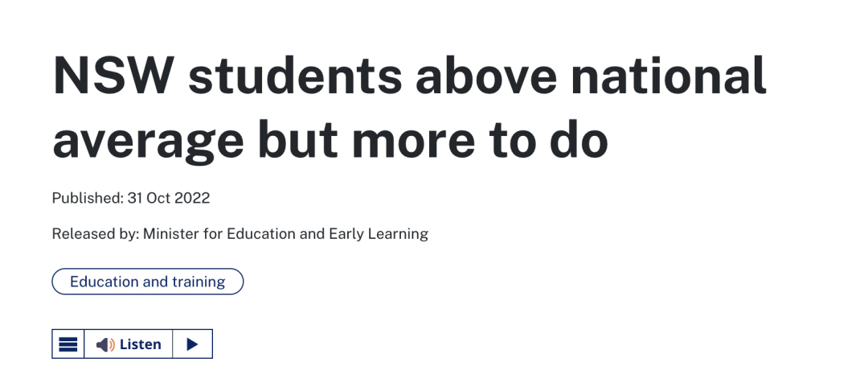The width and height of the screenshot is (868, 387).
Task: Open the Education and training tag
Action: point(147,282)
